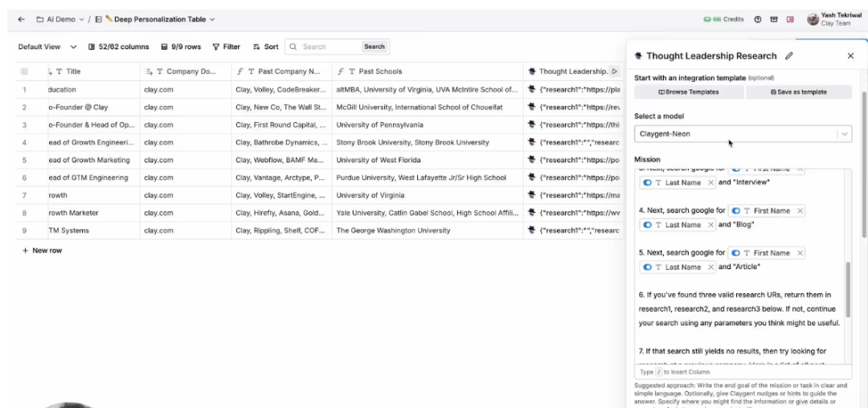The height and width of the screenshot is (408, 868).
Task: Edit the Thought Leadership Research title with pencil
Action: click(789, 56)
